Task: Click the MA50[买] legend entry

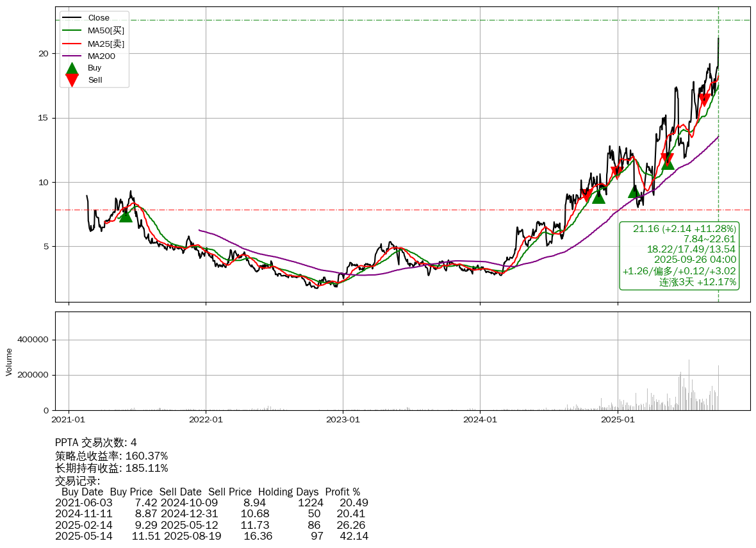Action: [x=106, y=30]
